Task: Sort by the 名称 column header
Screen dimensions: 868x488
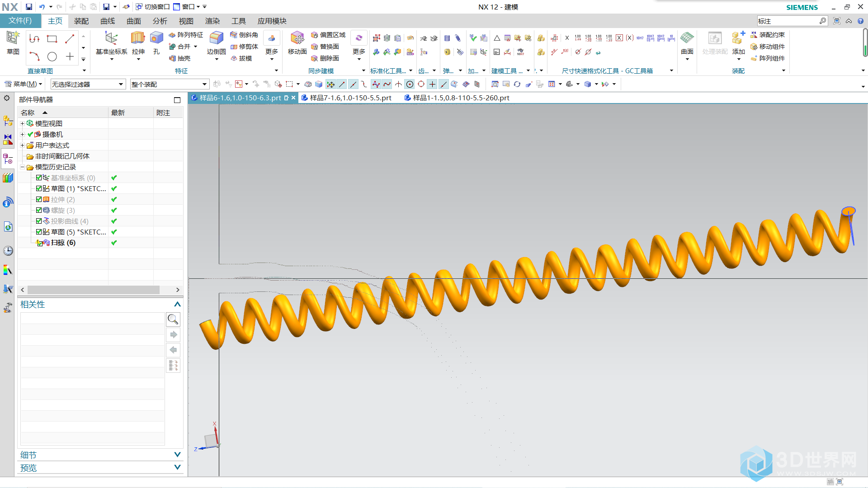Action: (x=63, y=113)
